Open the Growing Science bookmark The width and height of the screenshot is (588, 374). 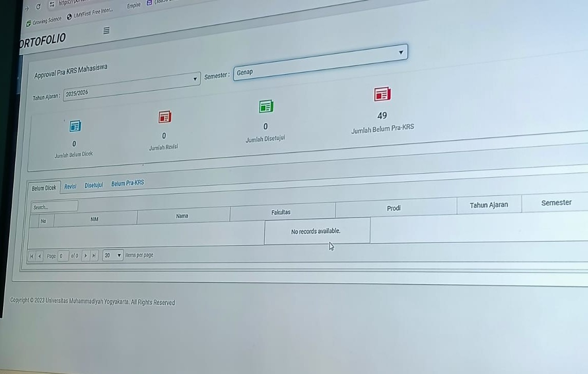[44, 21]
